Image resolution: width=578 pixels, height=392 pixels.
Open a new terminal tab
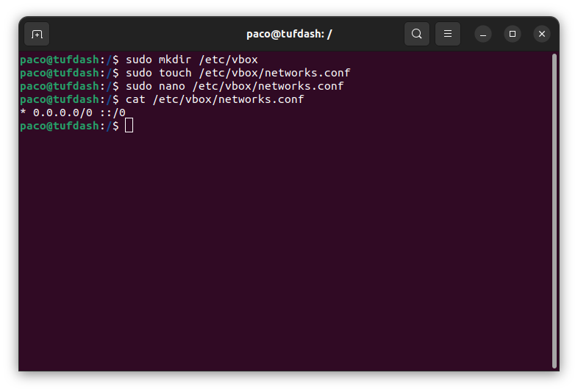point(37,35)
